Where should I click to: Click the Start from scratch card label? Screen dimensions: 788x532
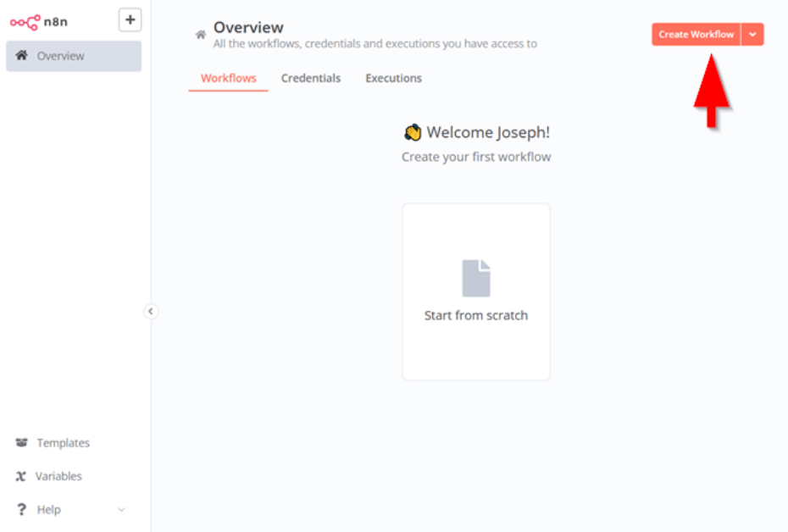coord(475,315)
